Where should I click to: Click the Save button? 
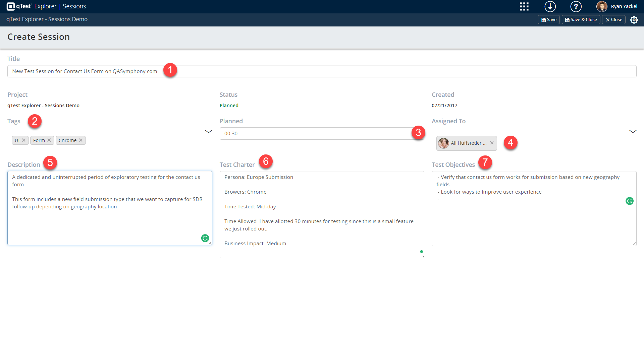pyautogui.click(x=549, y=20)
